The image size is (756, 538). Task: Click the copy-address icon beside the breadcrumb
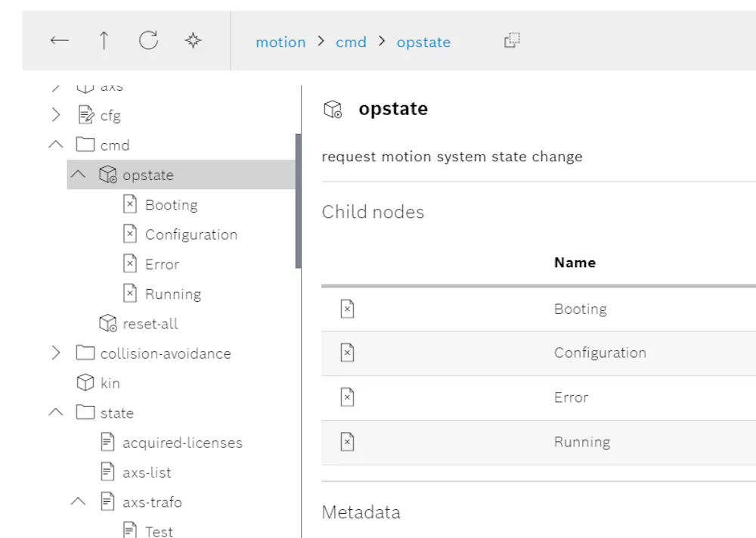point(512,42)
